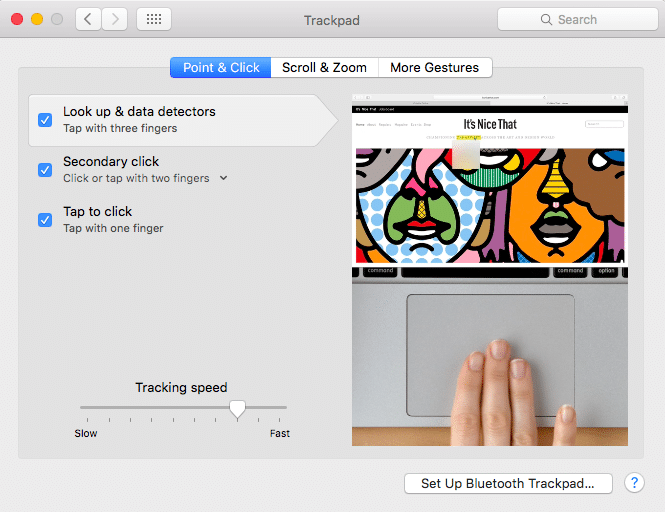This screenshot has width=665, height=512.
Task: Open help with the question mark button
Action: [634, 483]
